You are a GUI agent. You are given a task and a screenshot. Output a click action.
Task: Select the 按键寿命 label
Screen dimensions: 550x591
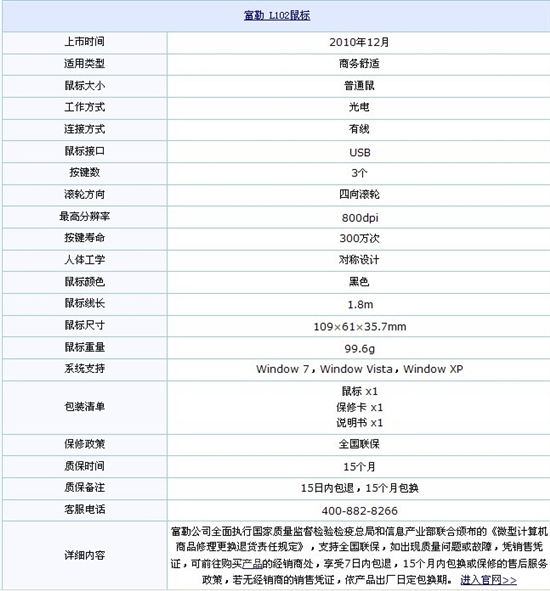click(84, 237)
